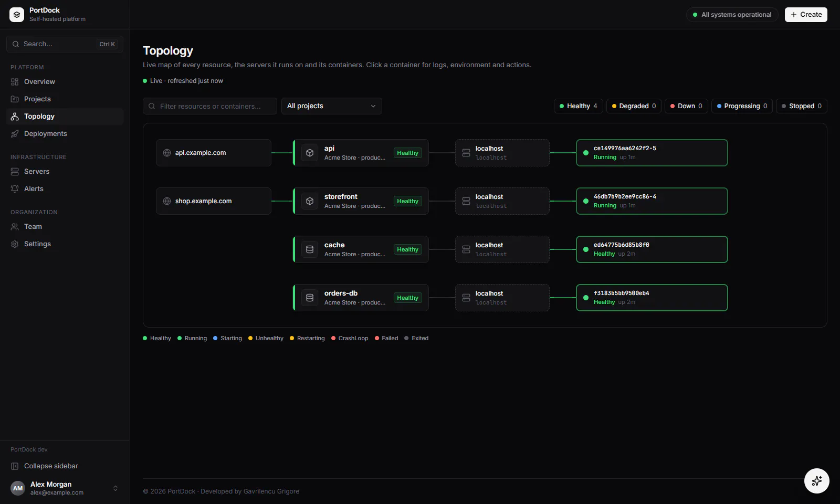Click the Filter resources or containers field
This screenshot has width=840, height=504.
pos(210,106)
